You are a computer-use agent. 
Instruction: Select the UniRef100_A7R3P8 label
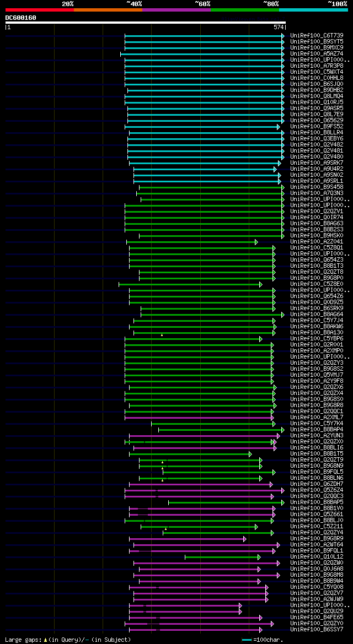click(x=317, y=66)
